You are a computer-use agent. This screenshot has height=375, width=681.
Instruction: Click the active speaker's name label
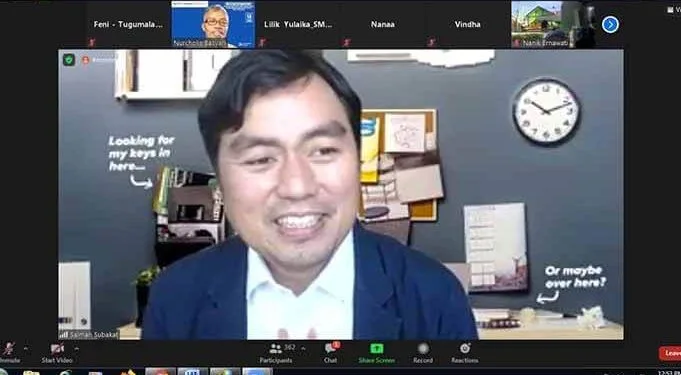(x=94, y=335)
